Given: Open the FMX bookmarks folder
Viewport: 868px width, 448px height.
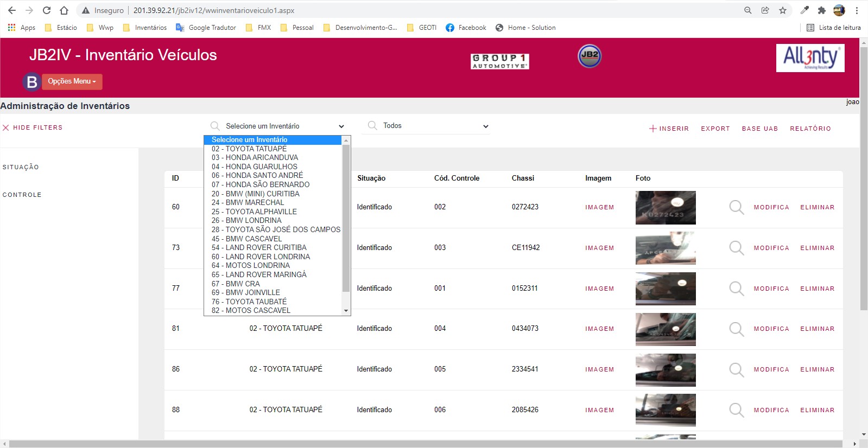Looking at the screenshot, I should tap(258, 28).
